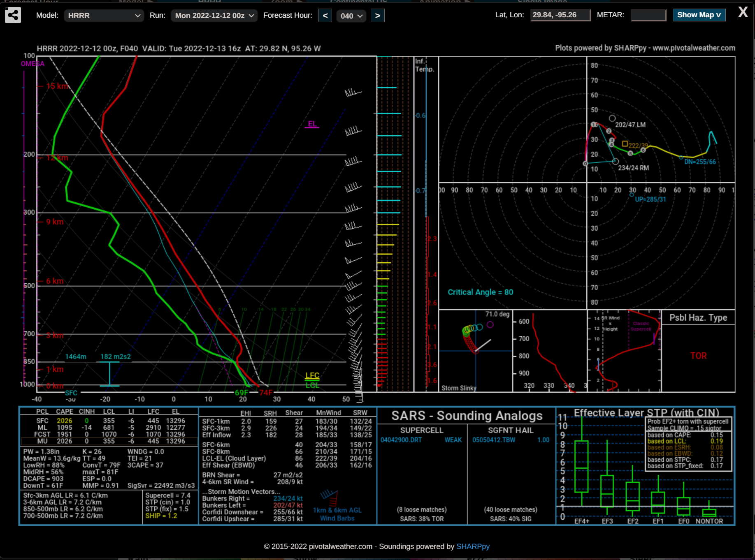
Task: Click the LFC marker on the skew-T
Action: [312, 375]
